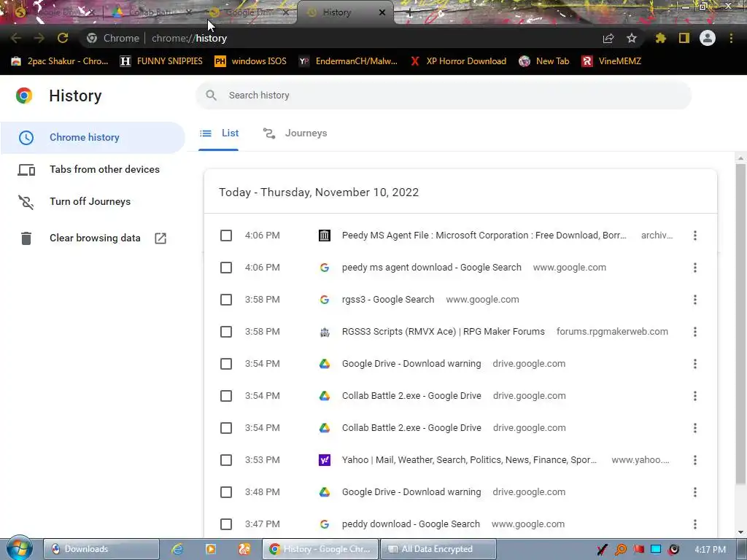Check the Peedy MS Agent File entry
The width and height of the screenshot is (747, 560).
pyautogui.click(x=226, y=236)
